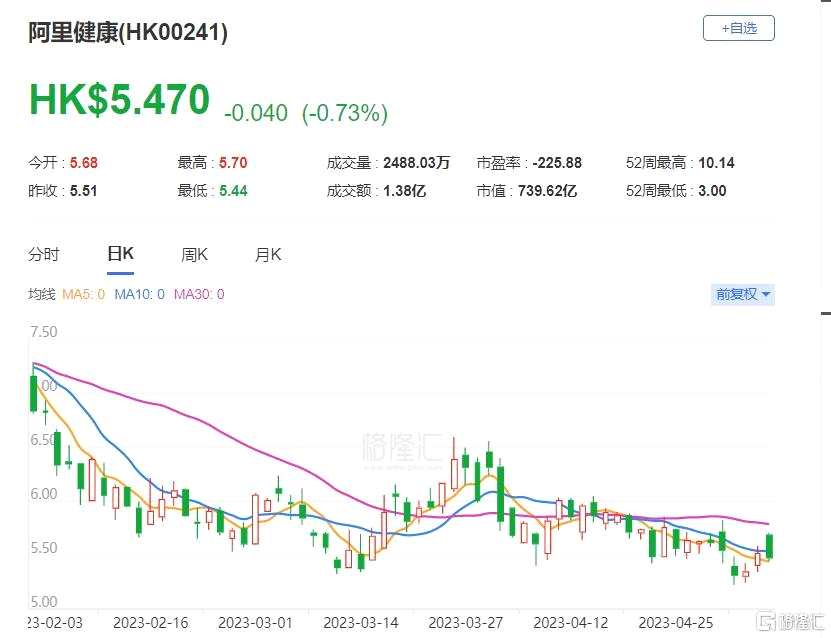Click the MA10 moving average label

[139, 294]
